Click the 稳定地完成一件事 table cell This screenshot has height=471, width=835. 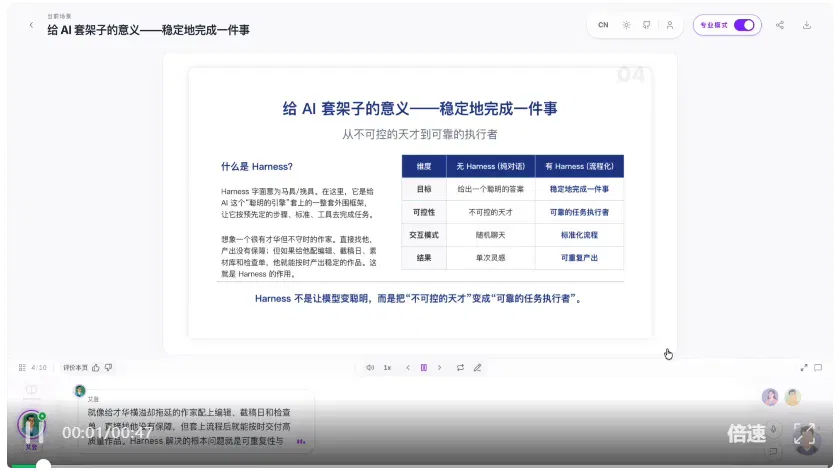pyautogui.click(x=579, y=189)
